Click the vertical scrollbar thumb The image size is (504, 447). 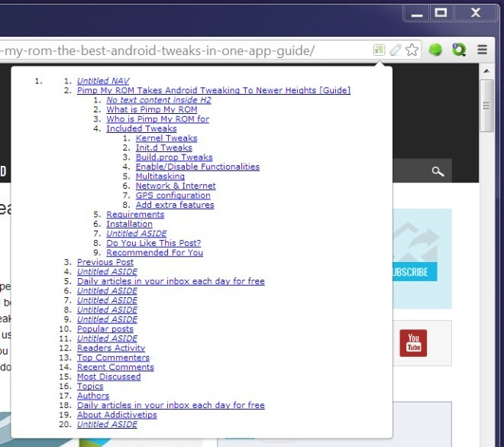486,105
